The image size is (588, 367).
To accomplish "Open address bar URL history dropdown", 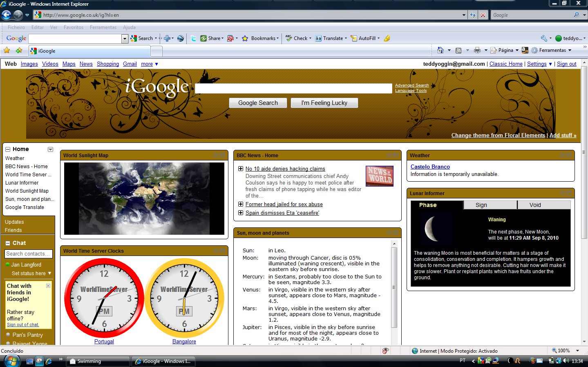I will click(x=464, y=15).
